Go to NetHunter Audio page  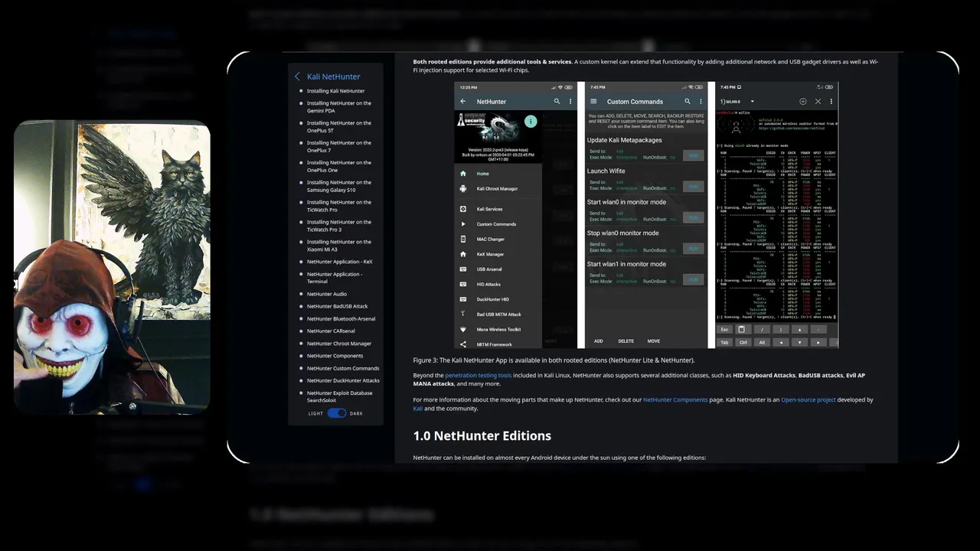coord(327,294)
